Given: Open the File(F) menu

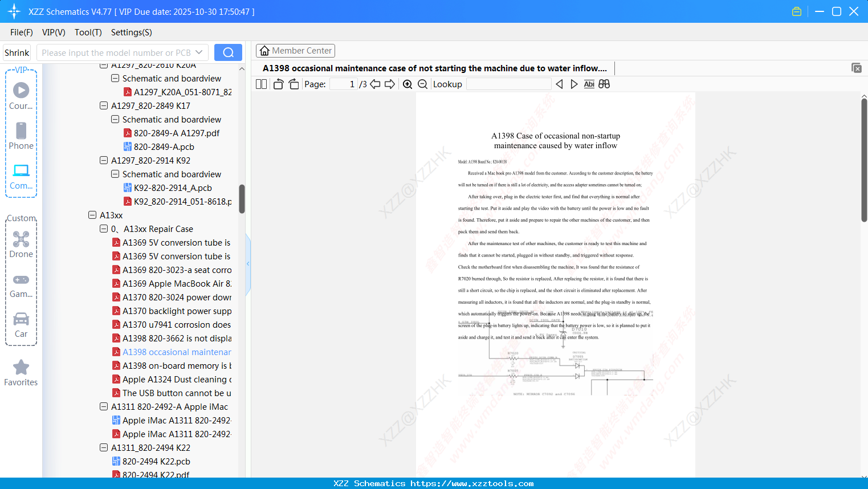Looking at the screenshot, I should 22,32.
